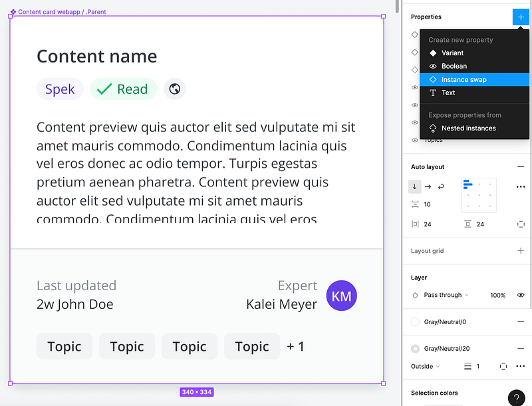Image resolution: width=532 pixels, height=406 pixels.
Task: Choose Variant from the create property menu
Action: pos(474,53)
